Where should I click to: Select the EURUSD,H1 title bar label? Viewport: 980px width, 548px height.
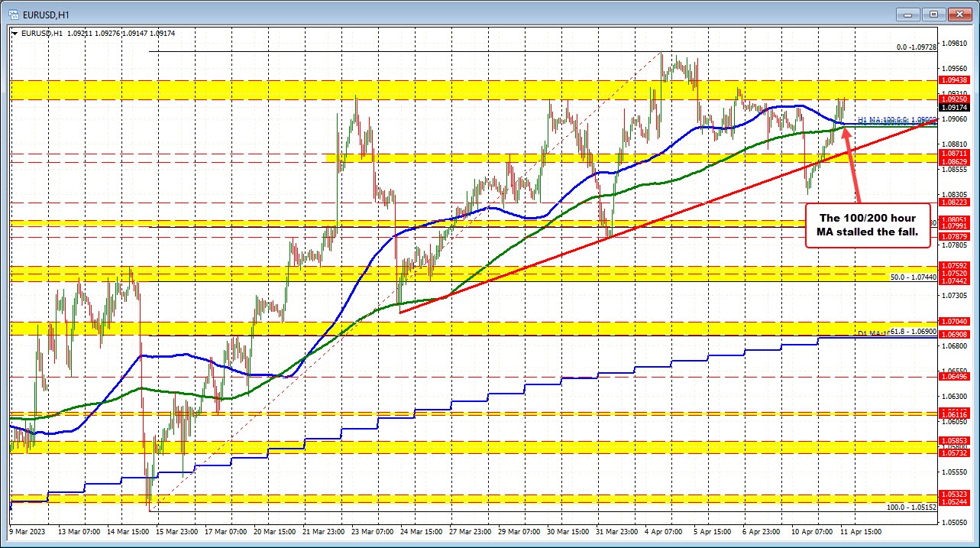point(47,13)
